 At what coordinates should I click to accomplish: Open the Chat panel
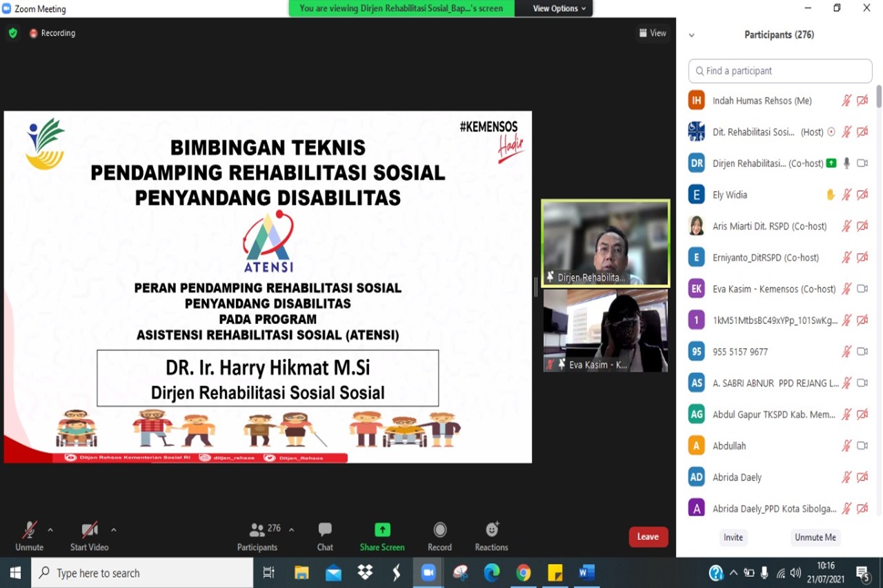pyautogui.click(x=325, y=536)
